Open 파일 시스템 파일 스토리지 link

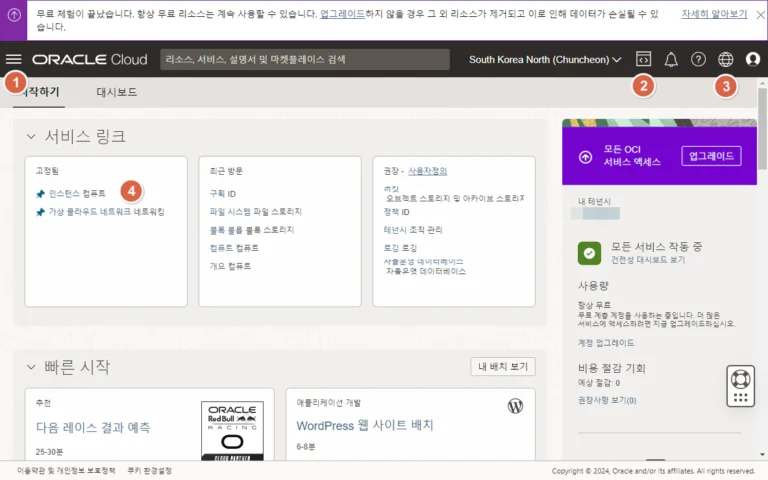coord(256,212)
